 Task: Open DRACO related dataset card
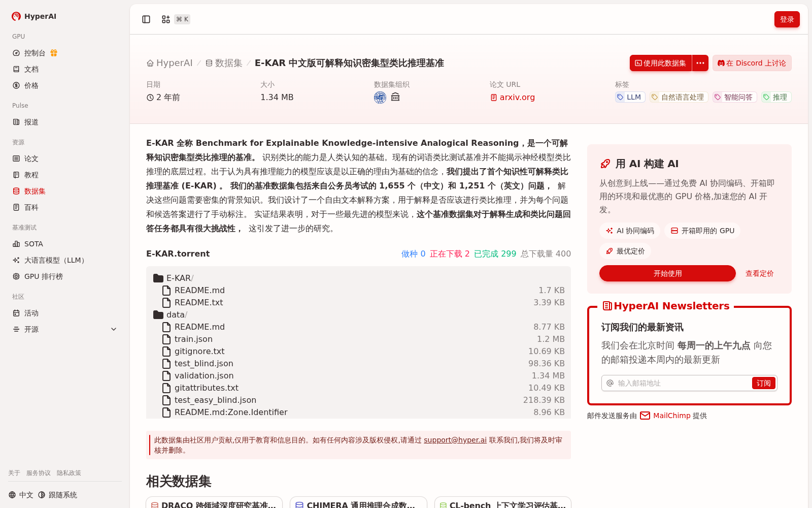(x=214, y=502)
